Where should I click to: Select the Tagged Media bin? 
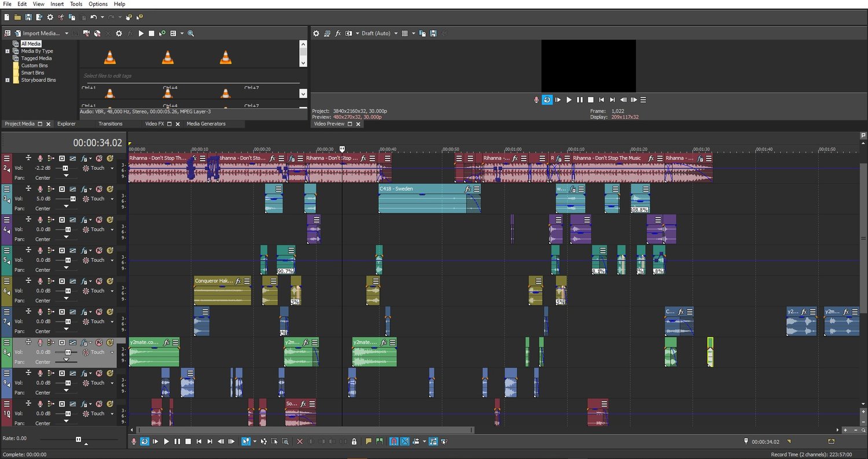click(x=36, y=58)
